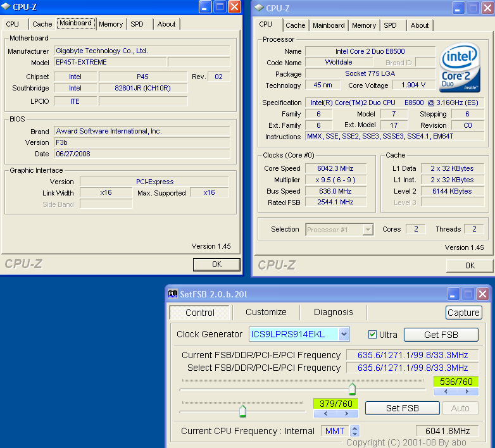Open the Customize tab in SetFSB
The image size is (495, 448).
point(266,312)
